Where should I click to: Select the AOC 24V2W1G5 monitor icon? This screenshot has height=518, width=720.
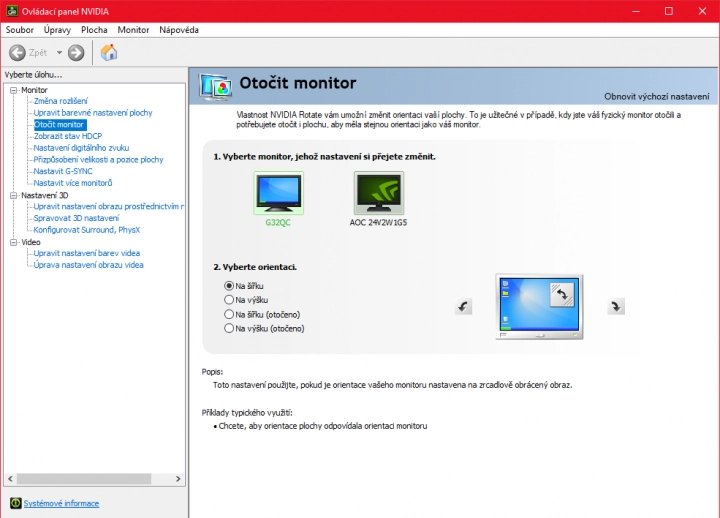[x=379, y=193]
